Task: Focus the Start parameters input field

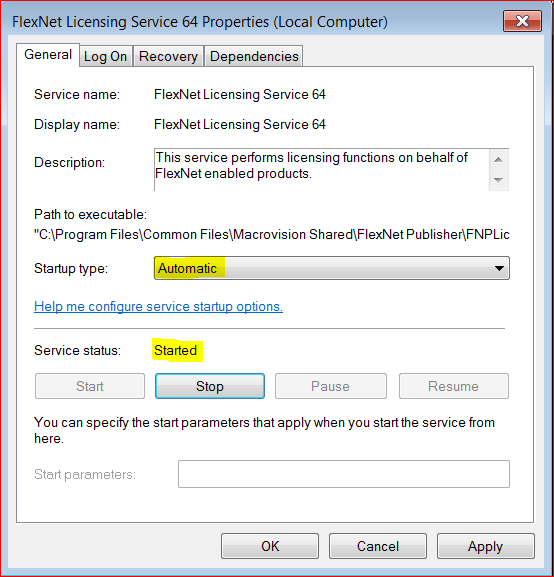Action: pos(344,474)
